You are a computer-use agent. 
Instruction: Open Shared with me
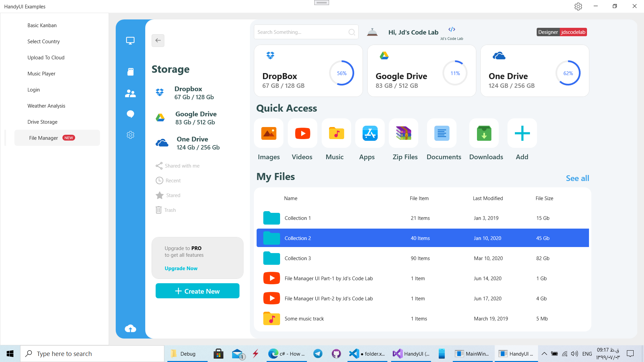tap(177, 166)
